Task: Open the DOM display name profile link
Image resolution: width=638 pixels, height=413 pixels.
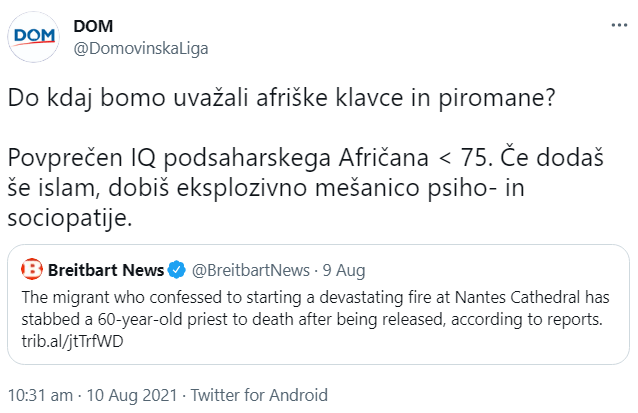Action: pyautogui.click(x=93, y=26)
